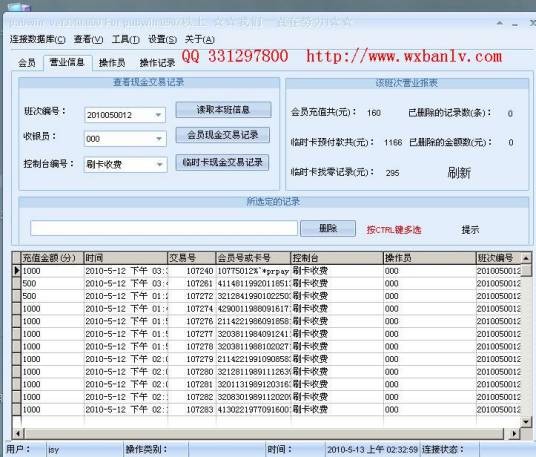Click 刷卡收费 cell in row 107276

click(337, 321)
